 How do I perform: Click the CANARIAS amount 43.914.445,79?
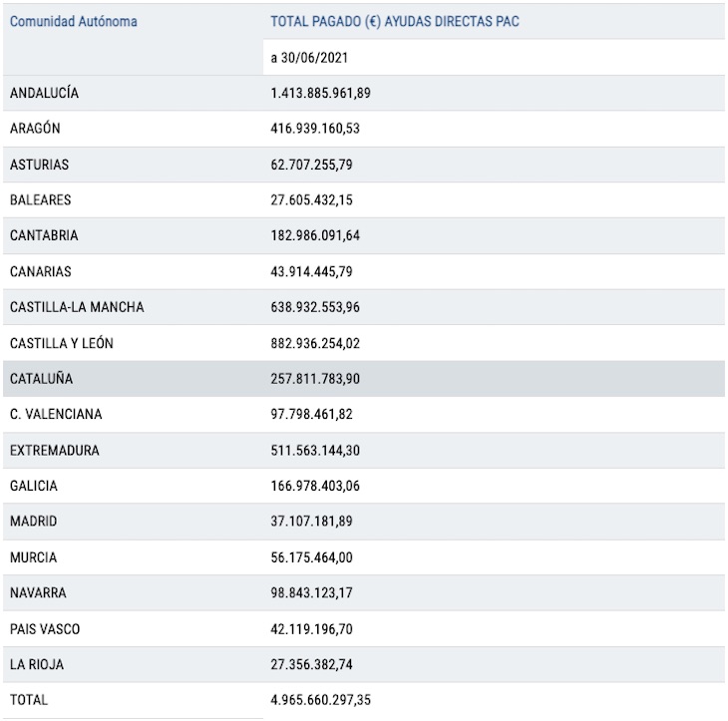[x=311, y=271]
